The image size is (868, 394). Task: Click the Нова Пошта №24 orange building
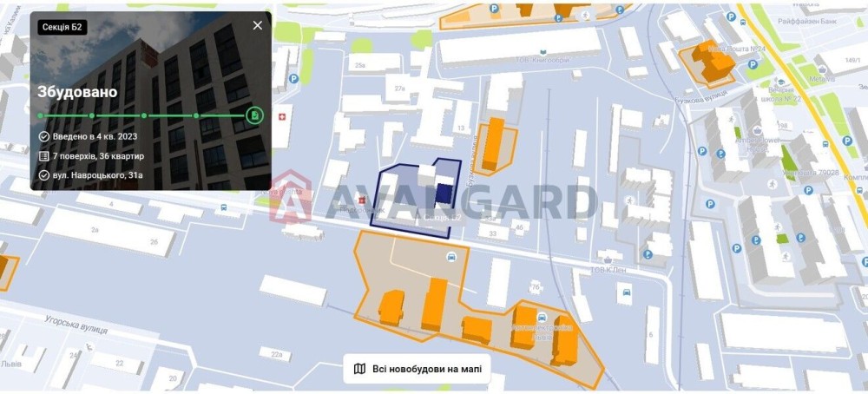click(713, 59)
